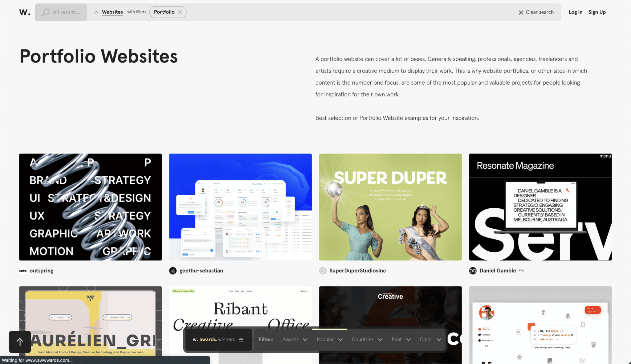Open the Color filter dropdown

429,339
